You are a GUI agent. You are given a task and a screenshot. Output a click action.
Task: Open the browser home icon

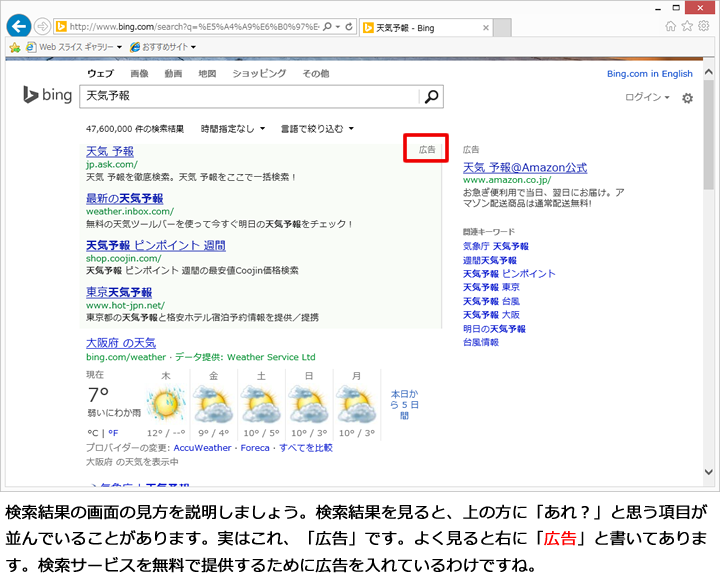[670, 26]
